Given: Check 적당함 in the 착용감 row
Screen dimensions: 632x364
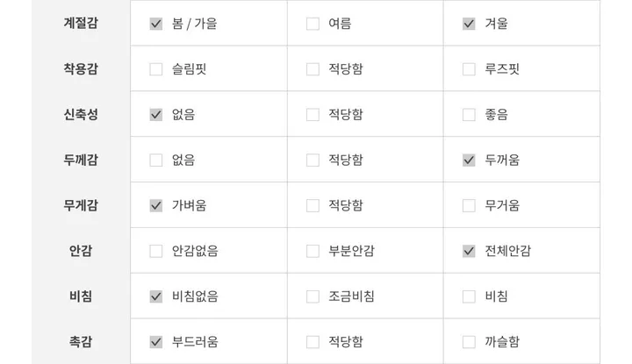Looking at the screenshot, I should click(x=312, y=69).
